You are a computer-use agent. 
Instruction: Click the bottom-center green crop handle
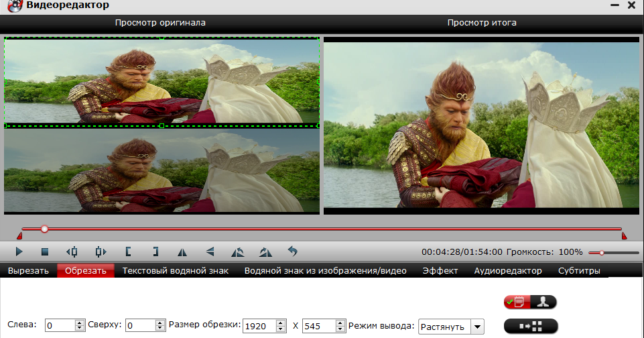coord(162,126)
